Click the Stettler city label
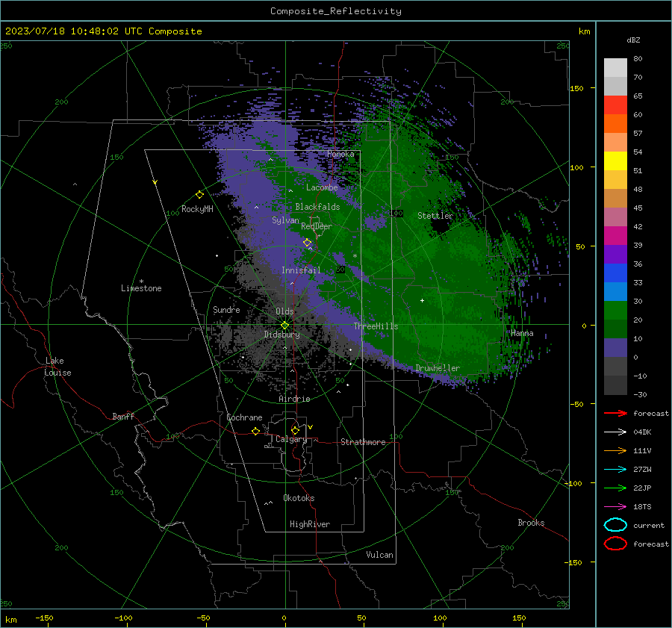672x628 pixels. coord(435,216)
